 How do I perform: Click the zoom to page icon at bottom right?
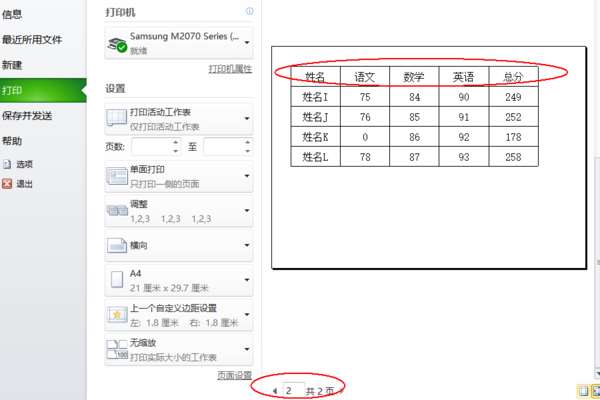(x=596, y=391)
